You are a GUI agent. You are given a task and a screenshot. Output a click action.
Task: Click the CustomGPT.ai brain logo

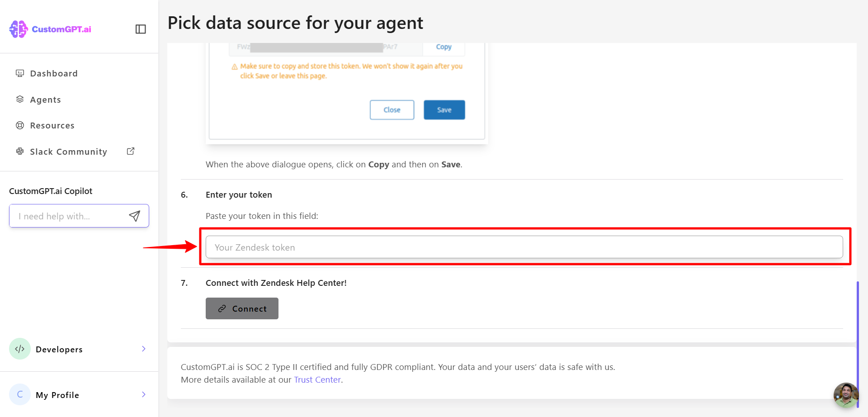(19, 29)
